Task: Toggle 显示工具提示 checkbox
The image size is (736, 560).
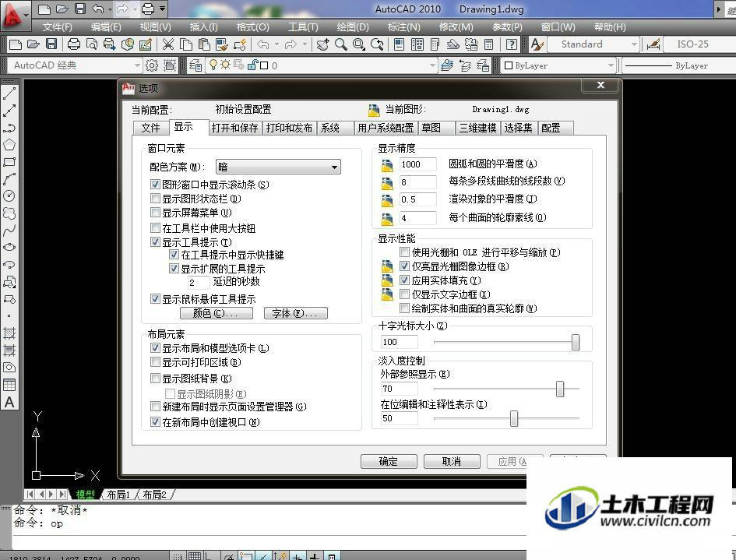Action: coord(155,242)
